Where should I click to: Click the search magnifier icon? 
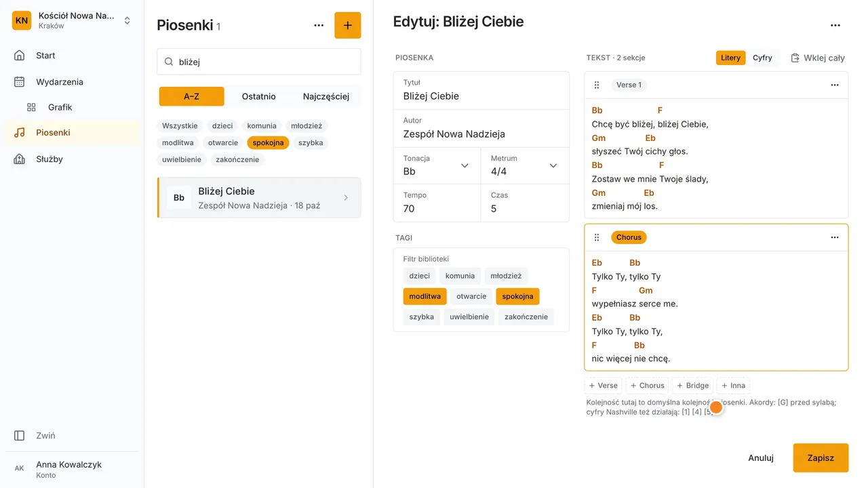pyautogui.click(x=170, y=62)
